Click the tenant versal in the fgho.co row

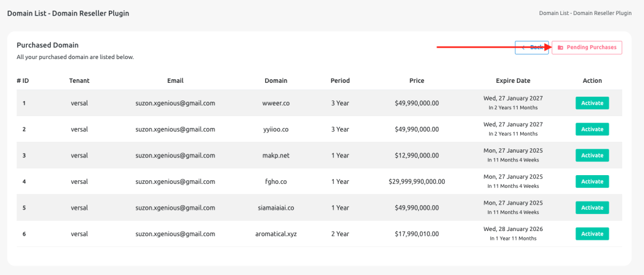[79, 181]
